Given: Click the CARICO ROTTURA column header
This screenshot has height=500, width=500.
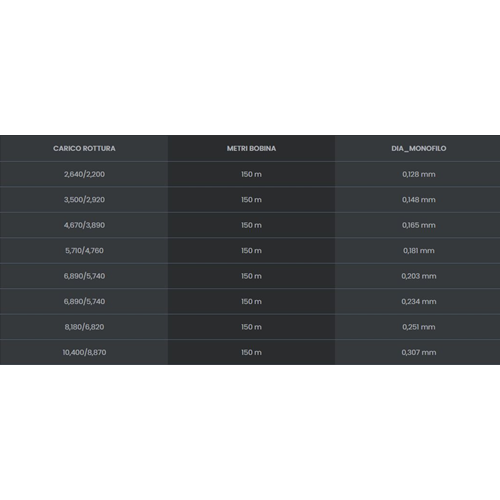Looking at the screenshot, I should [x=84, y=149].
